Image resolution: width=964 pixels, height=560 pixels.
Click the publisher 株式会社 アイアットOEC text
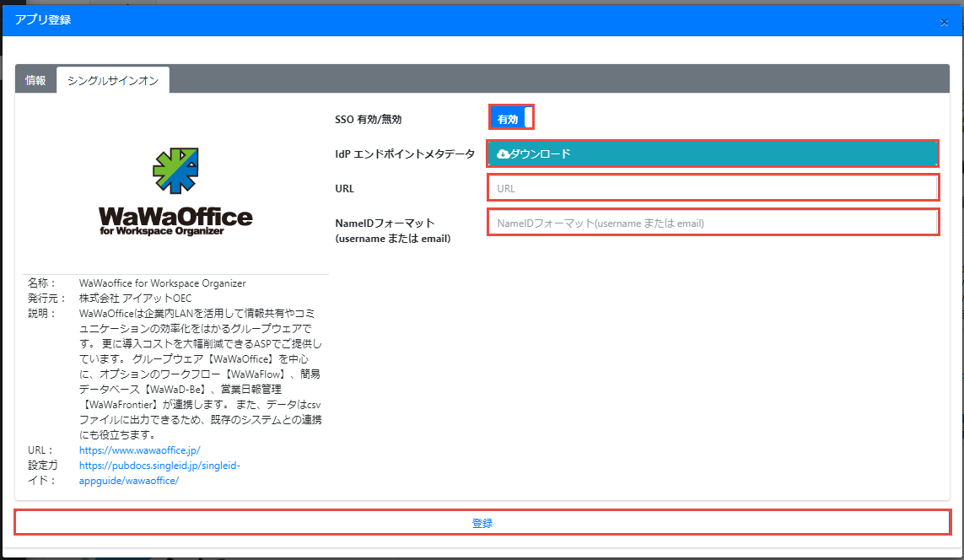[135, 299]
